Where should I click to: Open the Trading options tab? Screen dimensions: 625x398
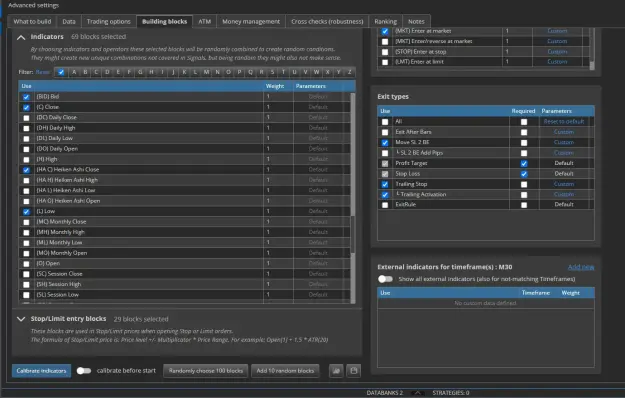point(108,22)
